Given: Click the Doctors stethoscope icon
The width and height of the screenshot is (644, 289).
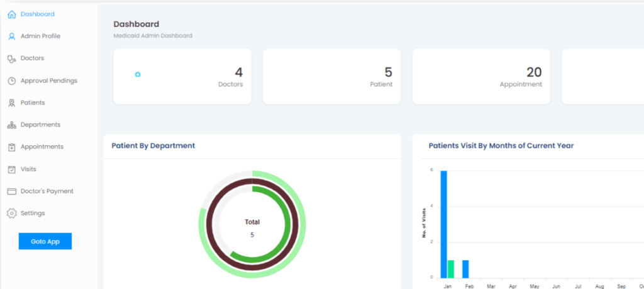Looking at the screenshot, I should point(11,59).
